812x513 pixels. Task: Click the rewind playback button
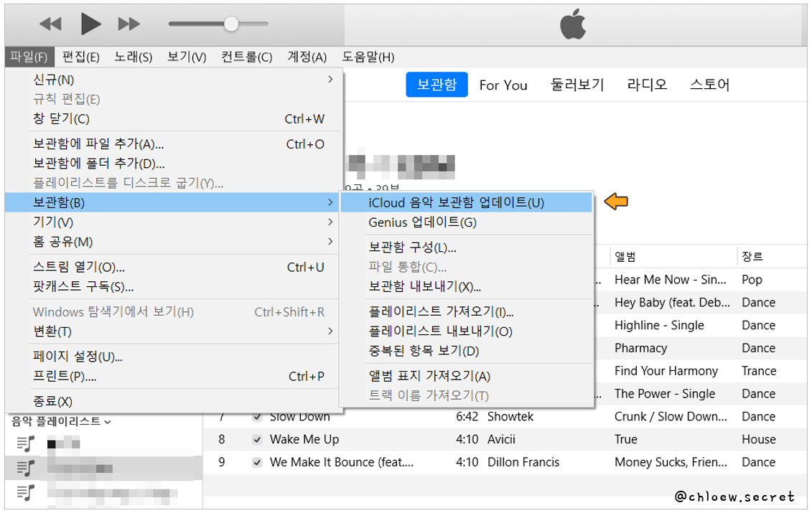point(50,24)
